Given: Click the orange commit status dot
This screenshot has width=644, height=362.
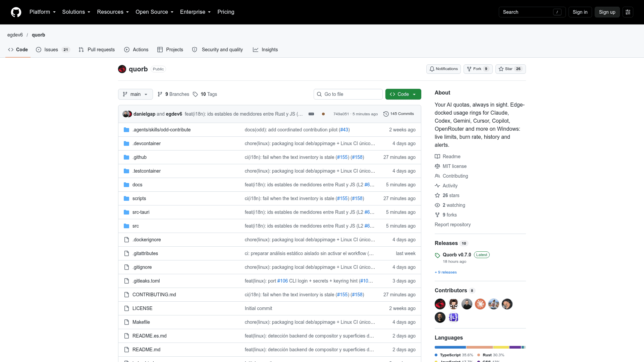Looking at the screenshot, I should tap(323, 114).
